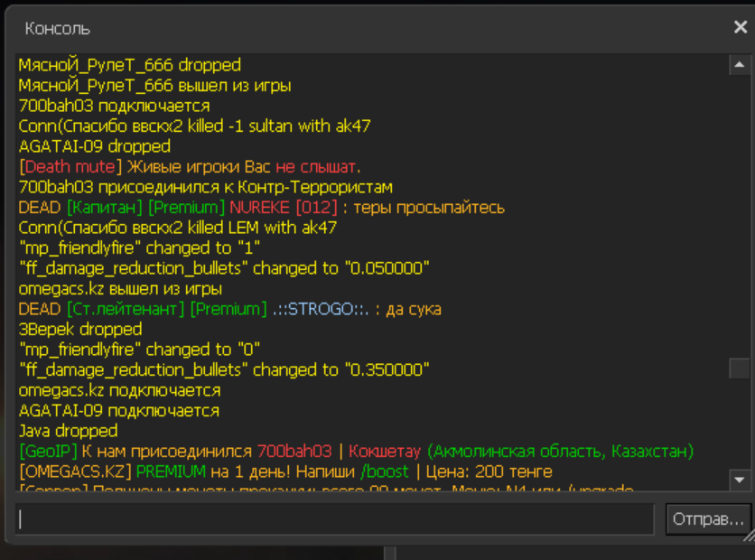Click the "3Bepek dropped" log line
This screenshot has height=560, width=755.
80,330
